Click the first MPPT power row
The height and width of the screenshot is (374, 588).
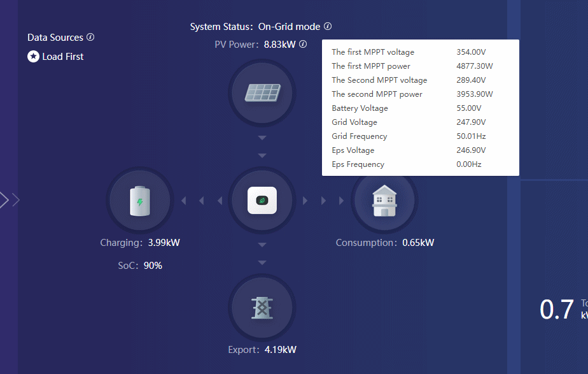(420, 66)
